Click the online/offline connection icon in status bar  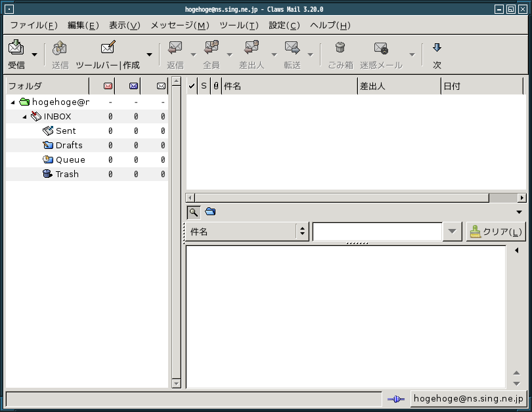tap(395, 399)
